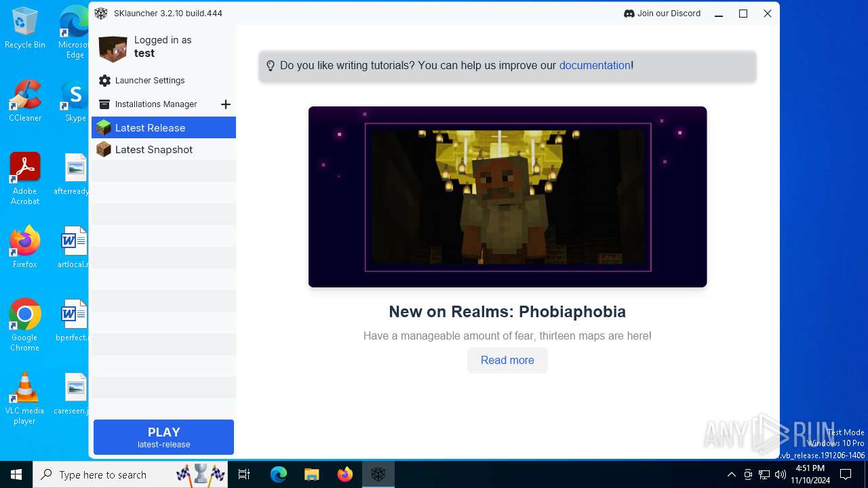This screenshot has width=868, height=488.
Task: Open the Google Chrome desktop shortcut
Action: [24, 325]
